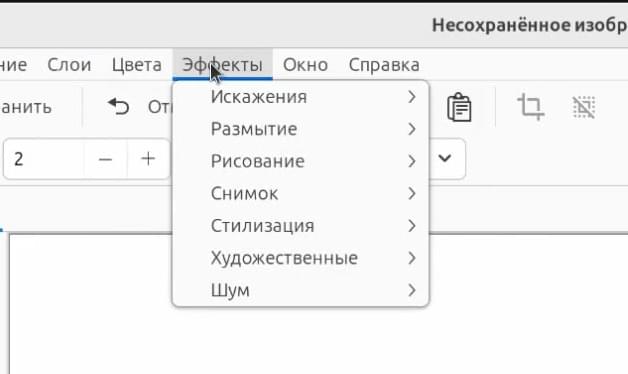This screenshot has width=628, height=374.
Task: Decrease brush width with minus button
Action: click(x=105, y=159)
